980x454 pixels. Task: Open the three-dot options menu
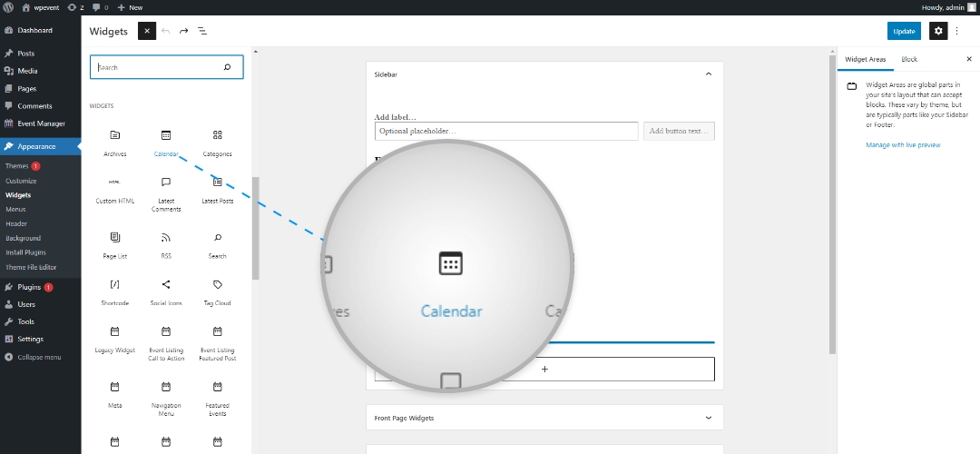tap(956, 31)
